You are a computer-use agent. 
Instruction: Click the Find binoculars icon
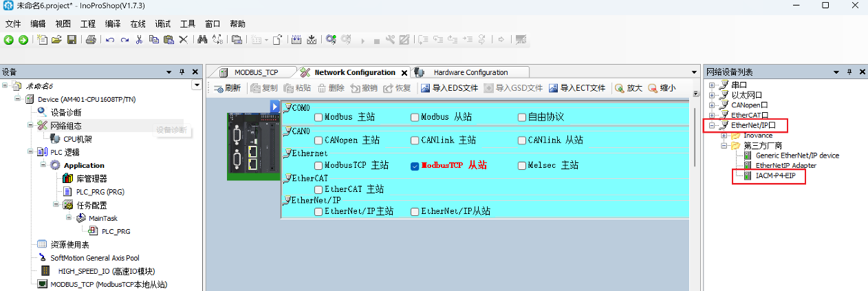coord(202,40)
